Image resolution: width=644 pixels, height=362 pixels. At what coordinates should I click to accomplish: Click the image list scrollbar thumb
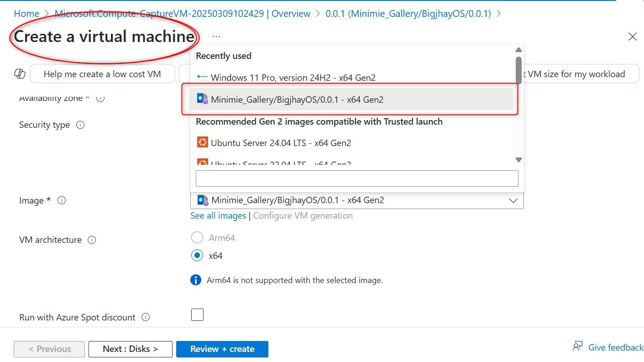coord(518,70)
